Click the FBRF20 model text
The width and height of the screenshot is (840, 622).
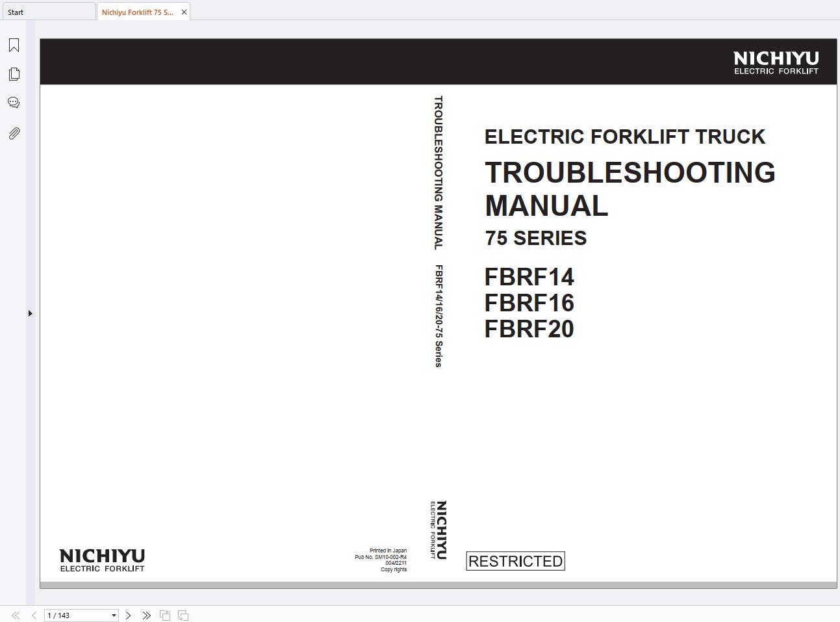[529, 329]
